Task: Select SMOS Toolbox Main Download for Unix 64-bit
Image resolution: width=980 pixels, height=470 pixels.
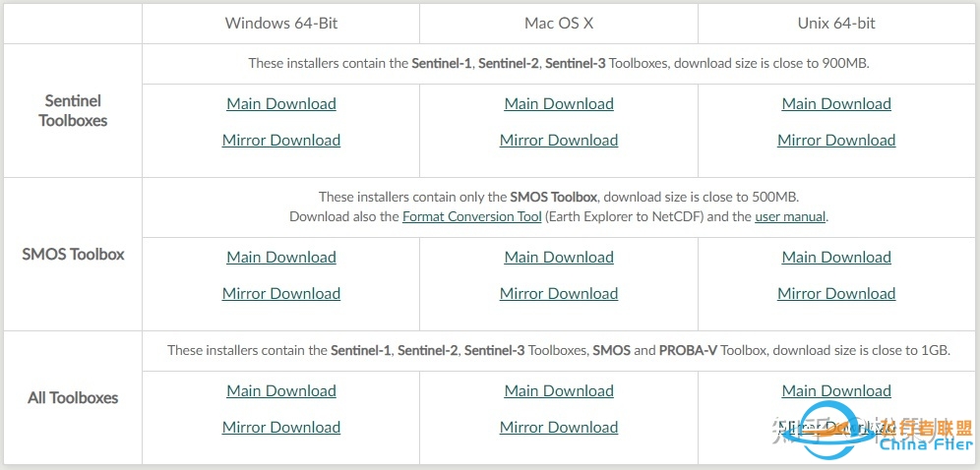Action: tap(836, 258)
